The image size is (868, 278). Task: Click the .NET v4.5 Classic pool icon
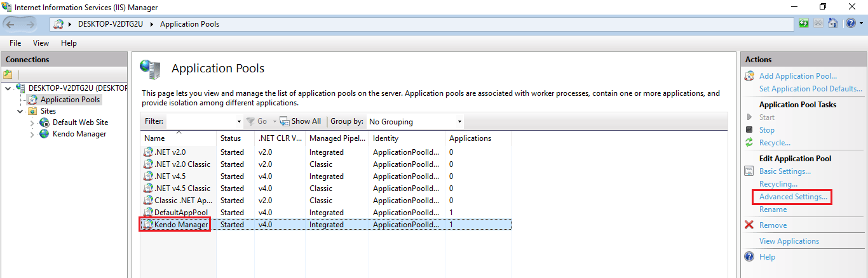tap(148, 189)
